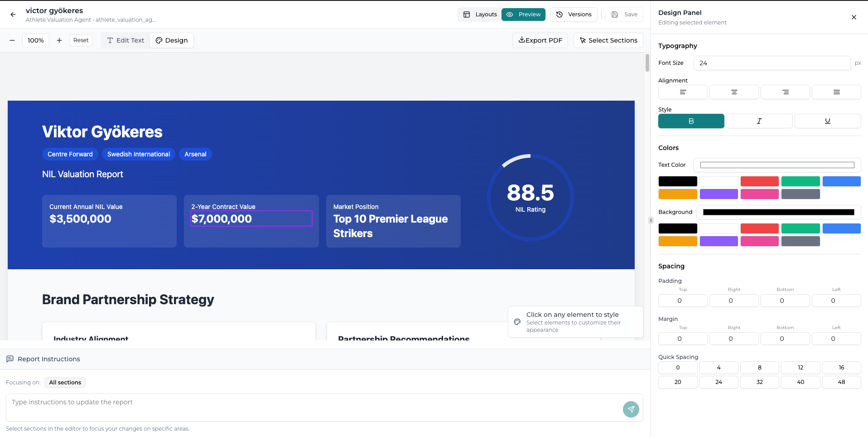
Task: Open the Layouts view
Action: [x=480, y=15]
